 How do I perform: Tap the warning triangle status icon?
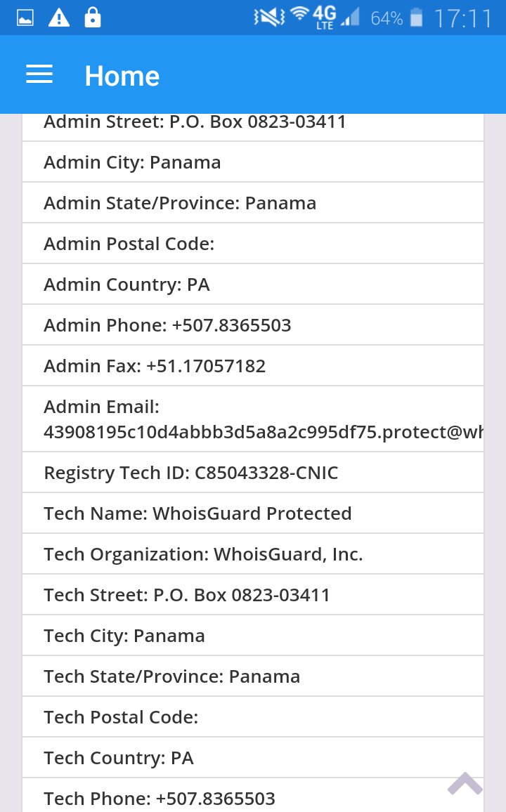pyautogui.click(x=59, y=18)
